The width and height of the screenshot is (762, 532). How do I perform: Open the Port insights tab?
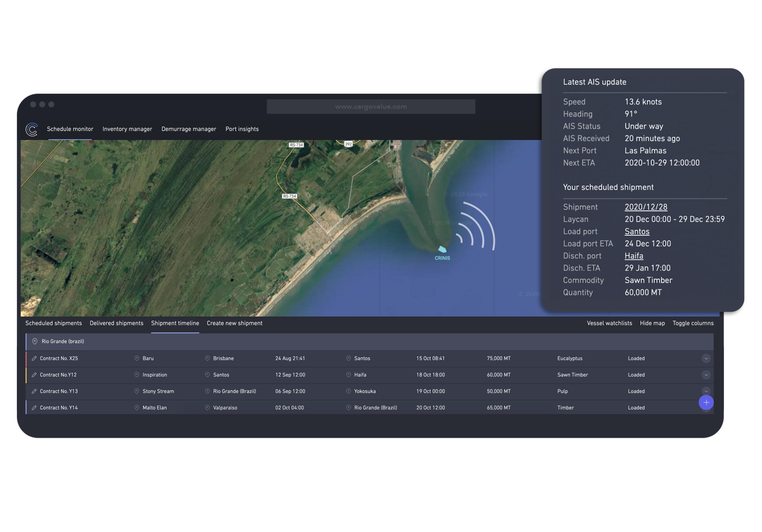pos(242,129)
